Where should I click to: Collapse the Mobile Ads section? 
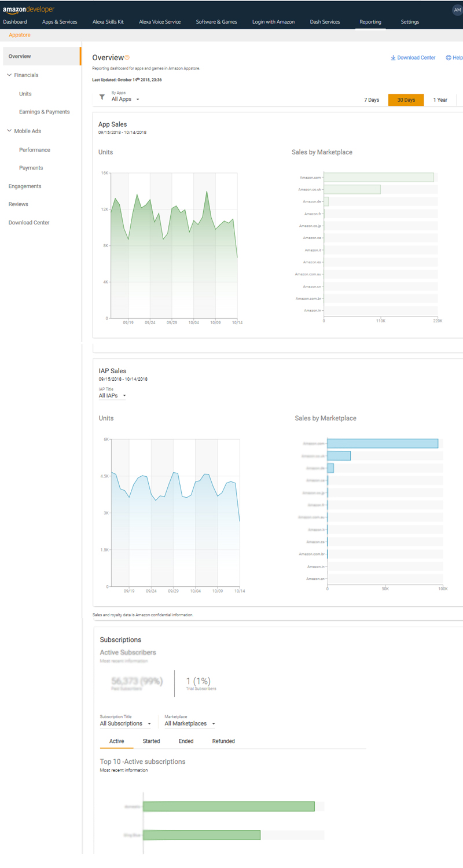coord(9,131)
